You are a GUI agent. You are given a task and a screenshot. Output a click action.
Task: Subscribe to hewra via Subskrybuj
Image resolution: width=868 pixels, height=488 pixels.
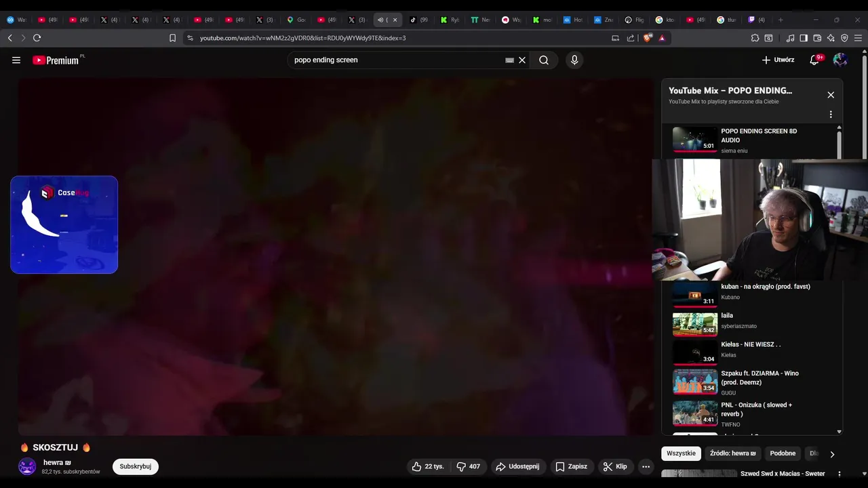tap(136, 466)
